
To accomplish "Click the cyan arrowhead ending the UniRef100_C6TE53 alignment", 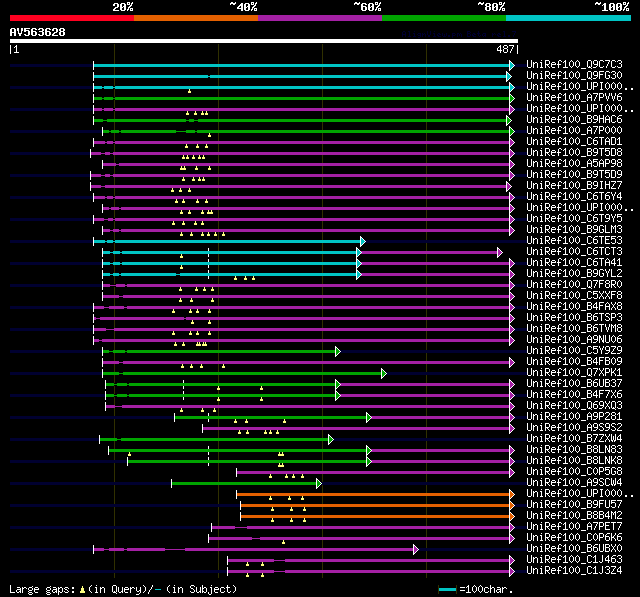I will pyautogui.click(x=362, y=242).
